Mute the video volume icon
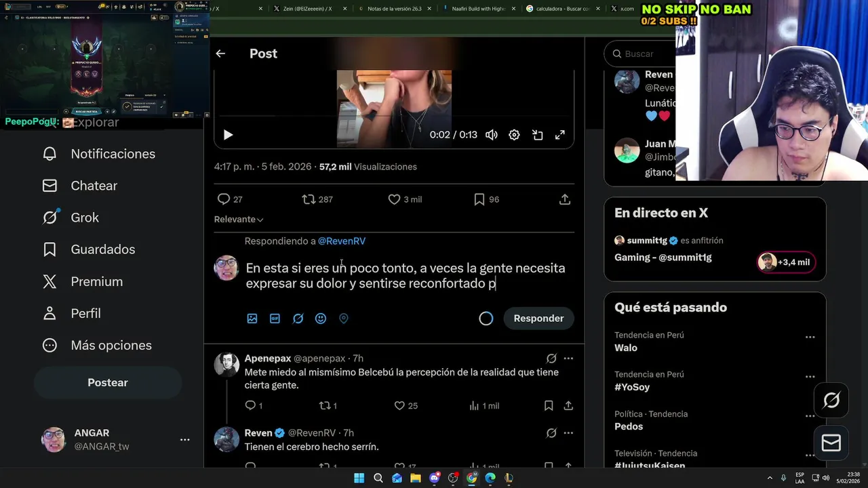Screen dimensions: 868x488 [492, 135]
